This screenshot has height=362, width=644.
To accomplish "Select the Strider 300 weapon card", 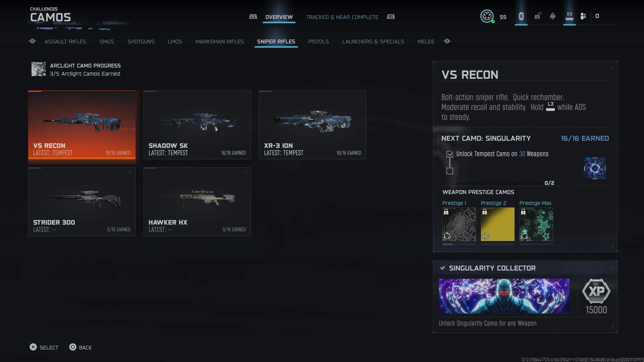I will tap(82, 201).
